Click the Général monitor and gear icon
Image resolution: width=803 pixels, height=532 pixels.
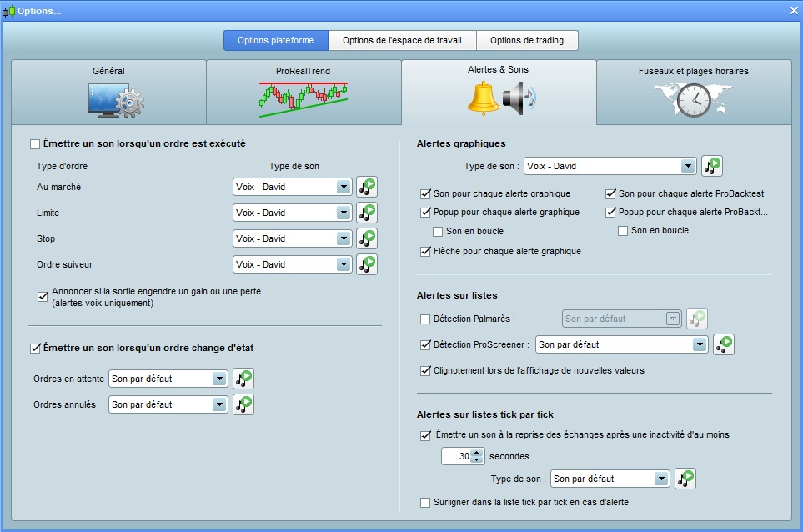click(x=116, y=100)
